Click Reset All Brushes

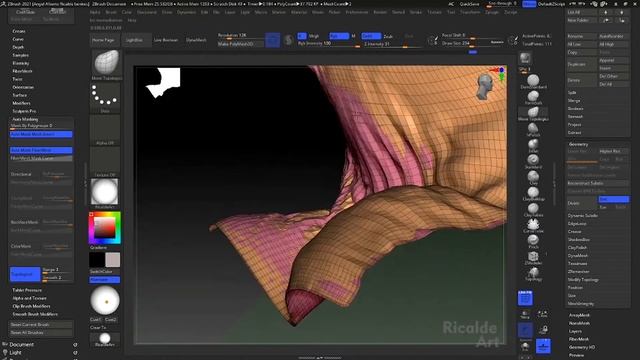point(41,333)
